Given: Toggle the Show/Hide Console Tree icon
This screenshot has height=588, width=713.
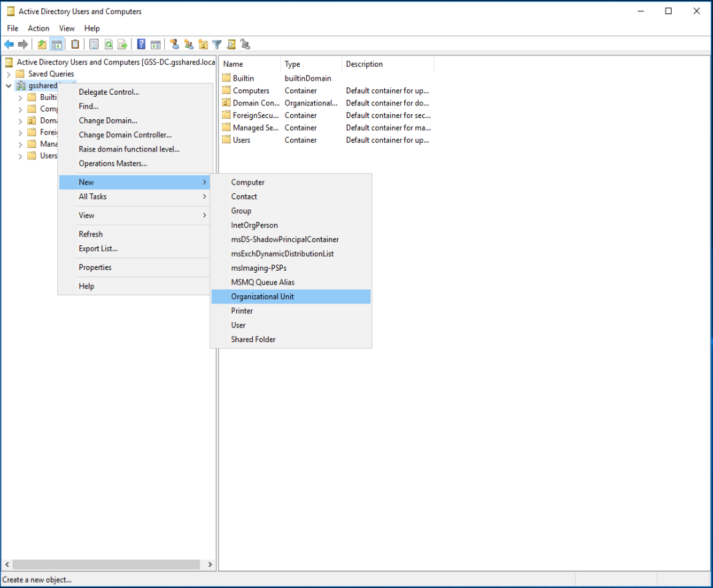Looking at the screenshot, I should [57, 45].
